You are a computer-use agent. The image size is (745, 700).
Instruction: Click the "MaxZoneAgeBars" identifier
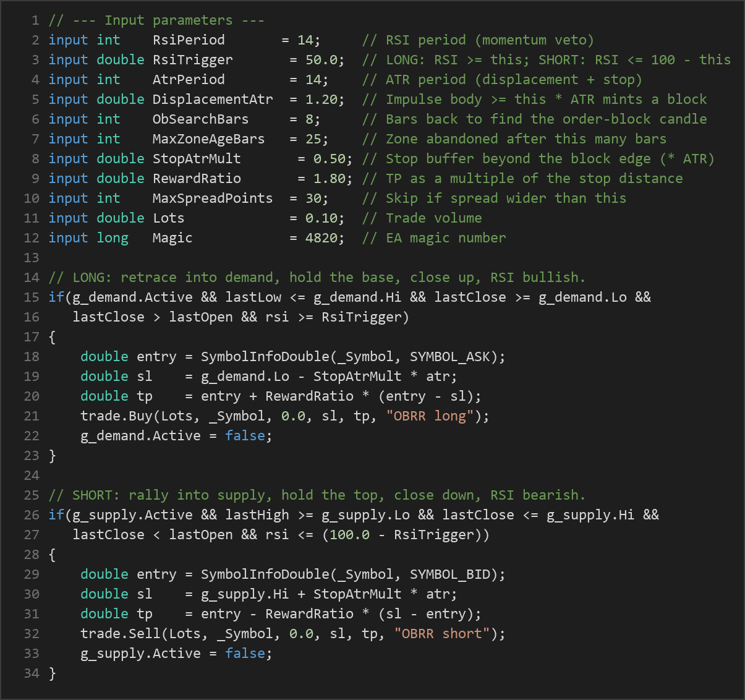(x=208, y=139)
